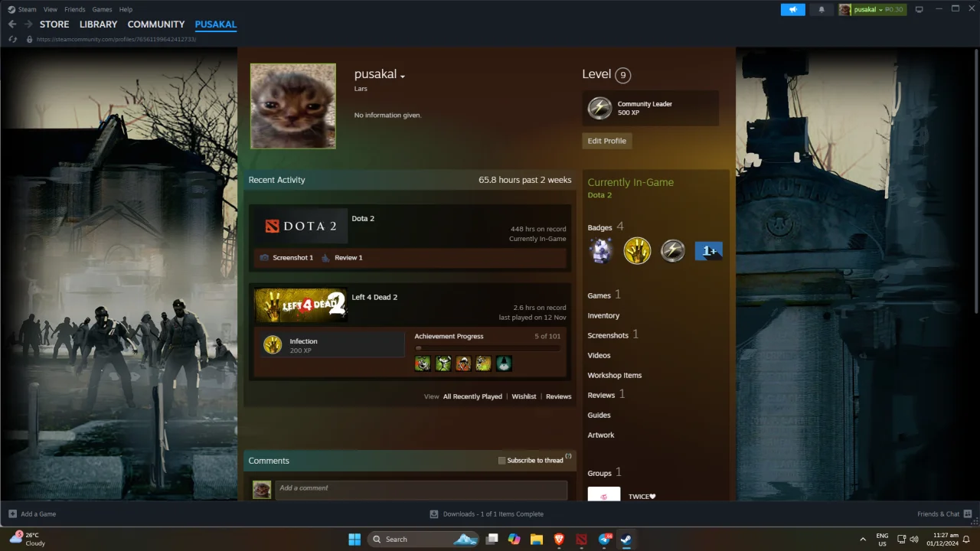980x551 pixels.
Task: Open the Help menu
Action: tap(126, 9)
